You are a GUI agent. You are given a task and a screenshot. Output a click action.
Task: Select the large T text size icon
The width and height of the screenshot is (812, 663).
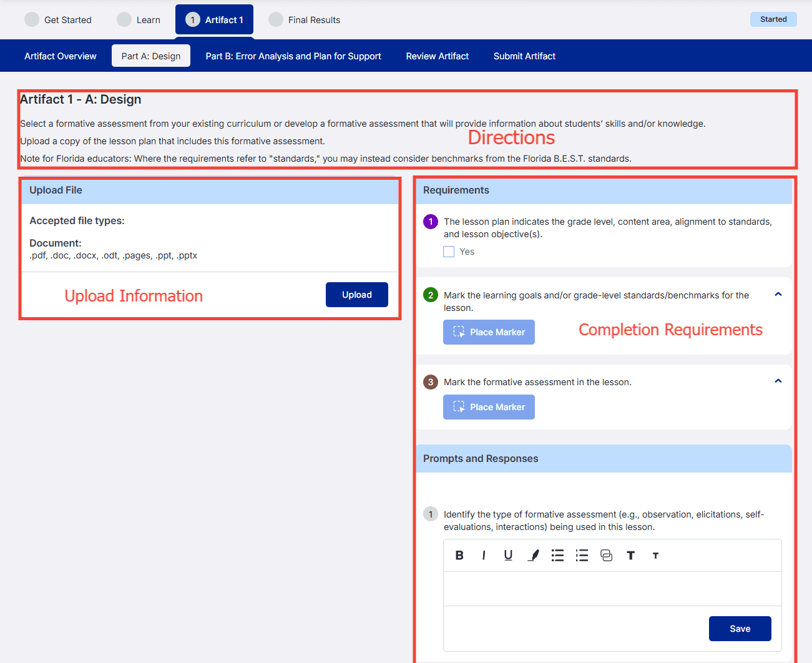pos(630,555)
